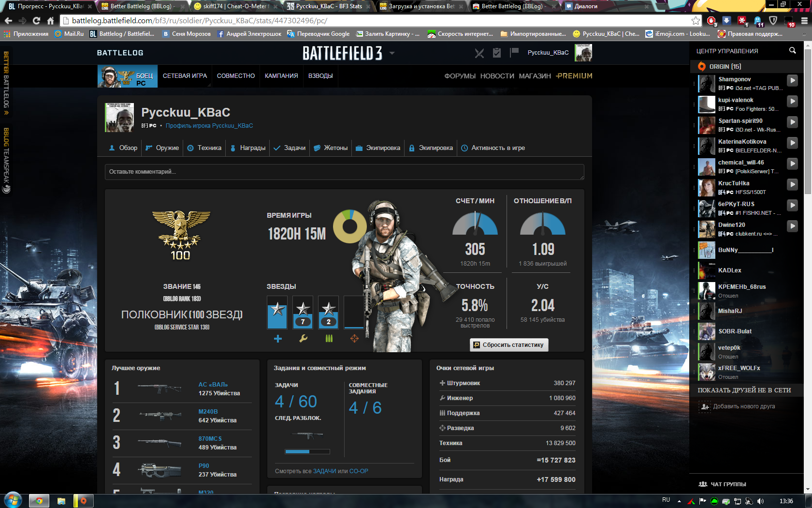Join KrucTuHka's server with play arrow
Viewport: 812px width, 508px height.
pos(792,184)
